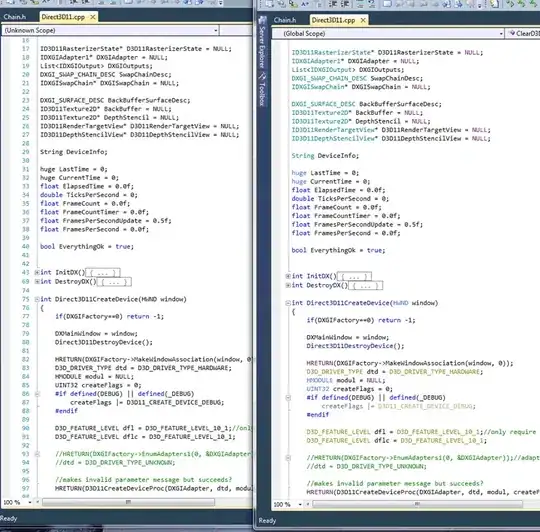Click Increase Indent icon in right window toolbar
Image resolution: width=540 pixels, height=532 pixels.
click(345, 3)
